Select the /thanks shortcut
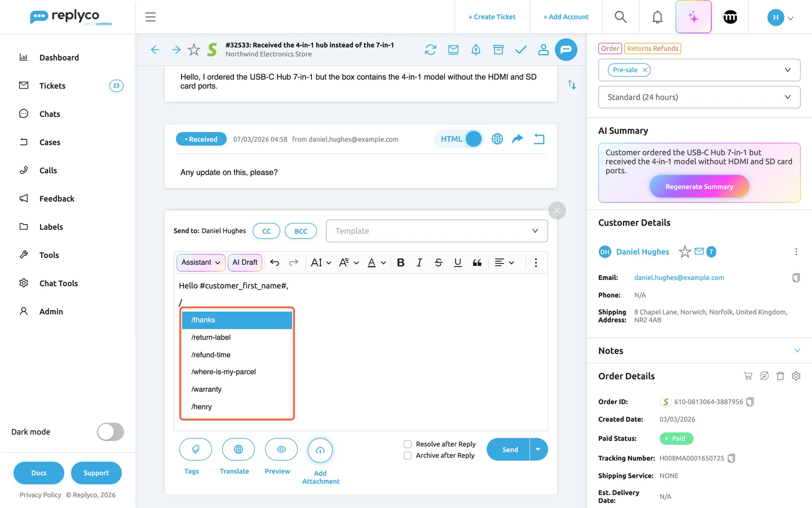 pyautogui.click(x=237, y=320)
